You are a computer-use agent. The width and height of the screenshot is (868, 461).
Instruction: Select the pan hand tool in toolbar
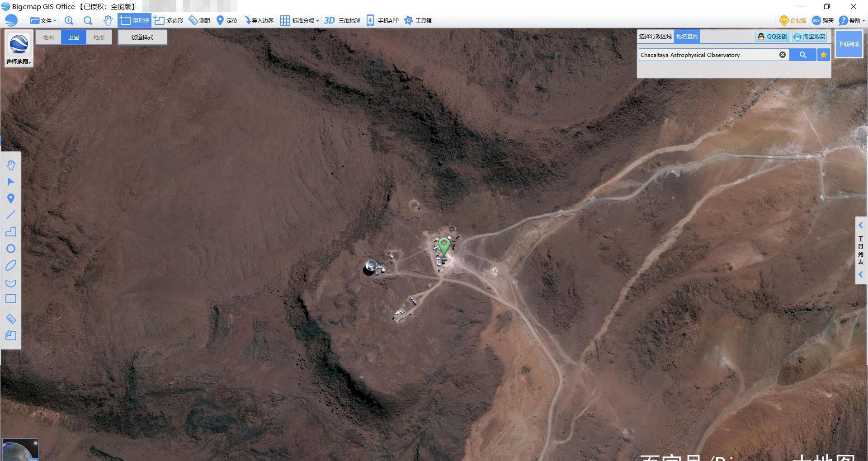pyautogui.click(x=108, y=20)
